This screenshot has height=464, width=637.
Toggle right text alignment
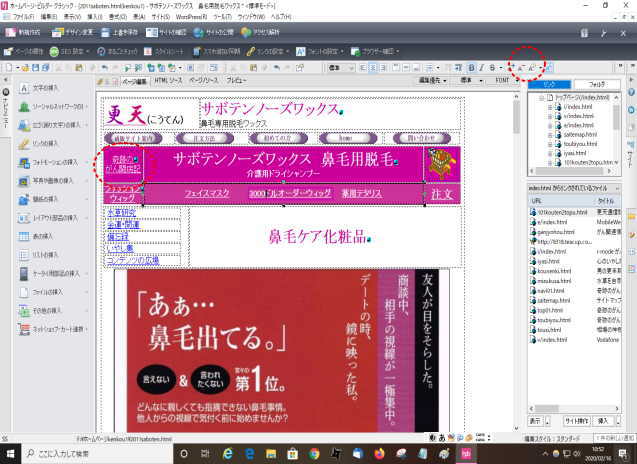tap(383, 68)
